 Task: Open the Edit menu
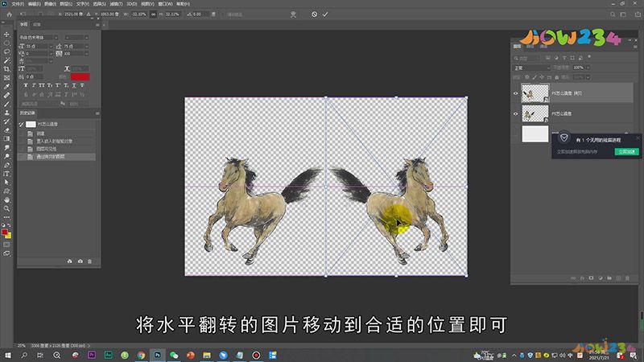34,4
